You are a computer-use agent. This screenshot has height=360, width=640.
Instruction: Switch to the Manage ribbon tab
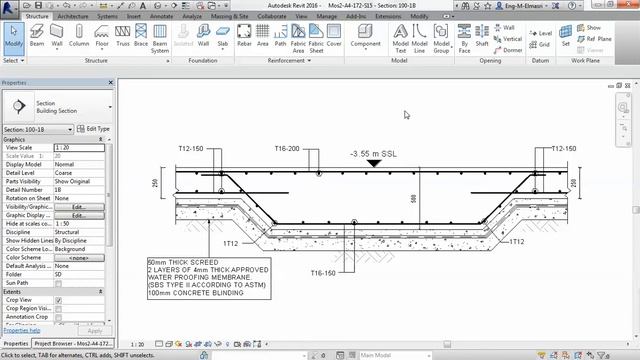coord(327,16)
